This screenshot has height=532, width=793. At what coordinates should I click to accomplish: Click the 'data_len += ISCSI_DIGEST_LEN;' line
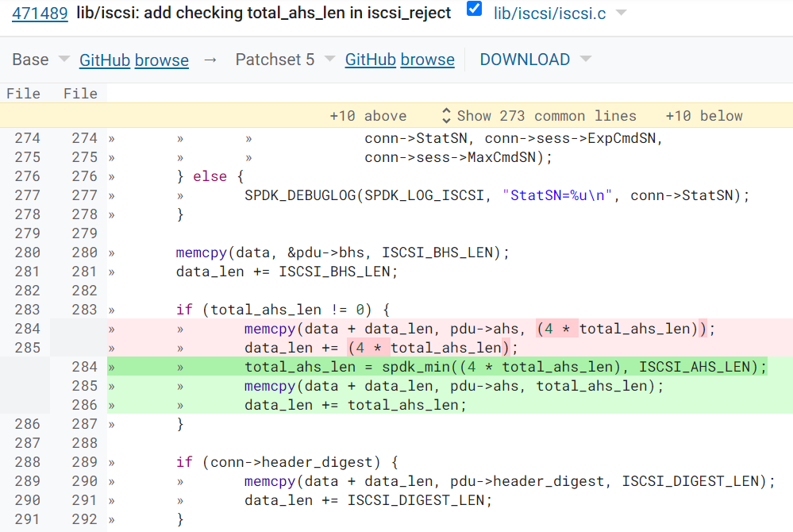[368, 500]
